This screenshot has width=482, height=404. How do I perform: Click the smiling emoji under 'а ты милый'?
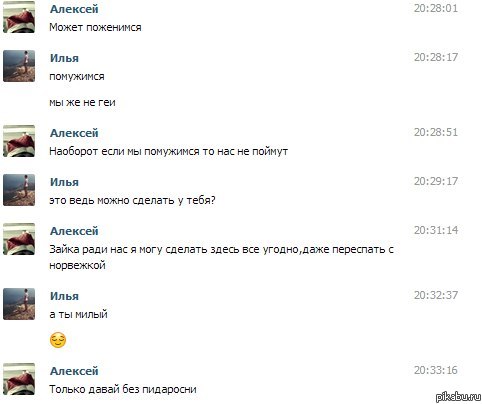(58, 340)
